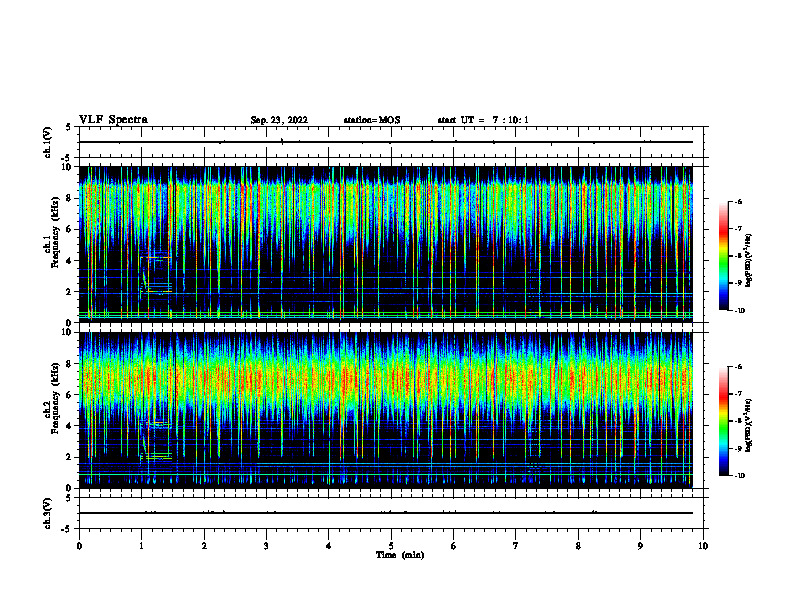Click ch.1 color bar label "-8"
This screenshot has width=792, height=612.
click(738, 256)
